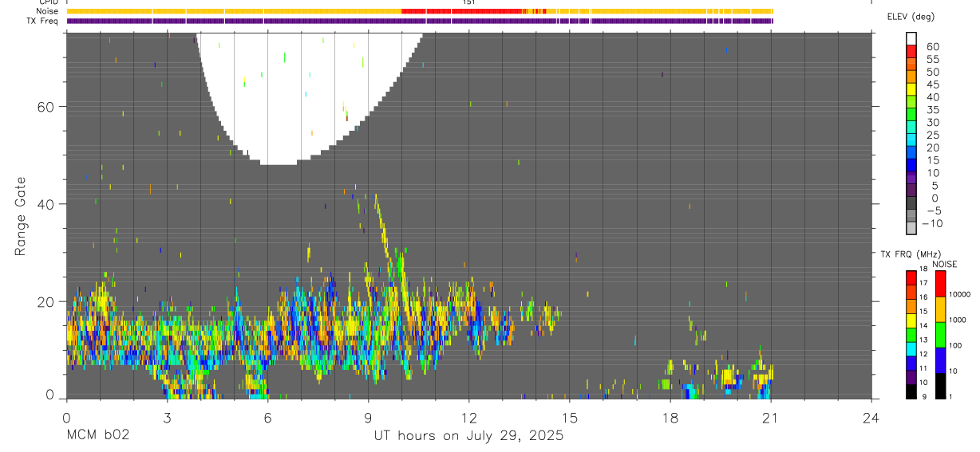Click x-axis hour tick label '24'
This screenshot has height=452, width=980.
click(871, 417)
